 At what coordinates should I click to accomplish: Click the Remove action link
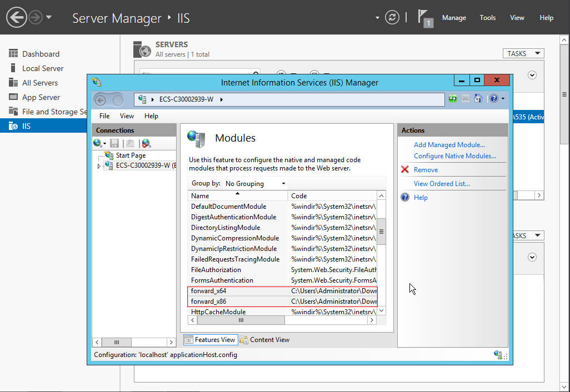coord(426,170)
